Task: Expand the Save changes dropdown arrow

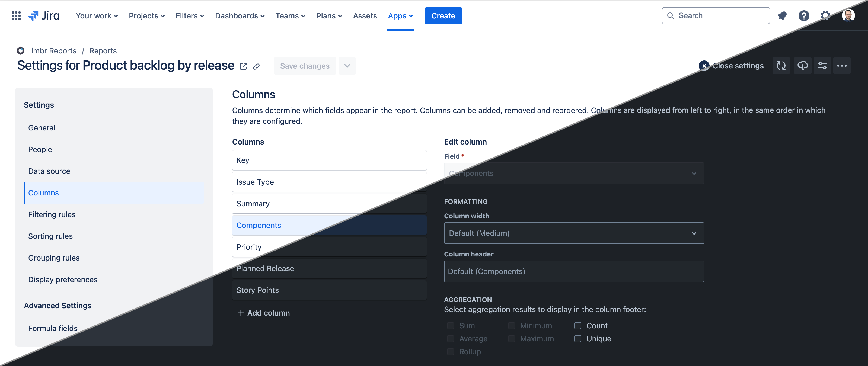Action: (x=347, y=66)
